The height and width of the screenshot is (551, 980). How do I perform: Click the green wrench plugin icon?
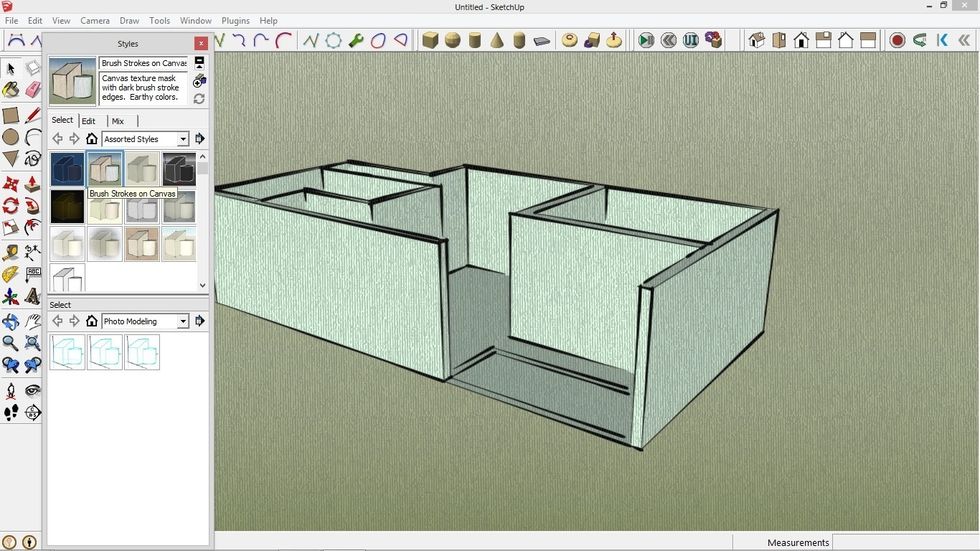tap(356, 41)
